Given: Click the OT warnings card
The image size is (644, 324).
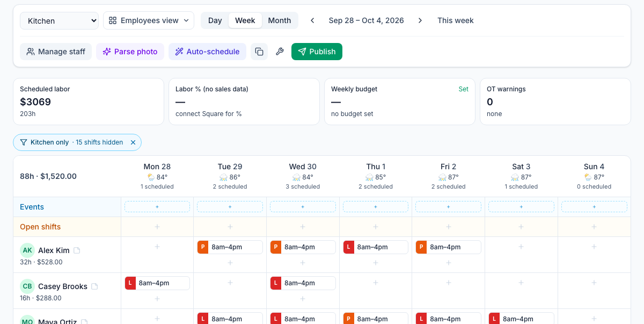Looking at the screenshot, I should click(555, 102).
